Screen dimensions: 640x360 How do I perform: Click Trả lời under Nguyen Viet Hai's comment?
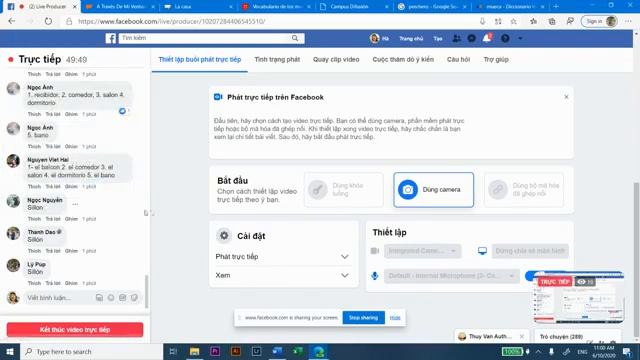[53, 187]
